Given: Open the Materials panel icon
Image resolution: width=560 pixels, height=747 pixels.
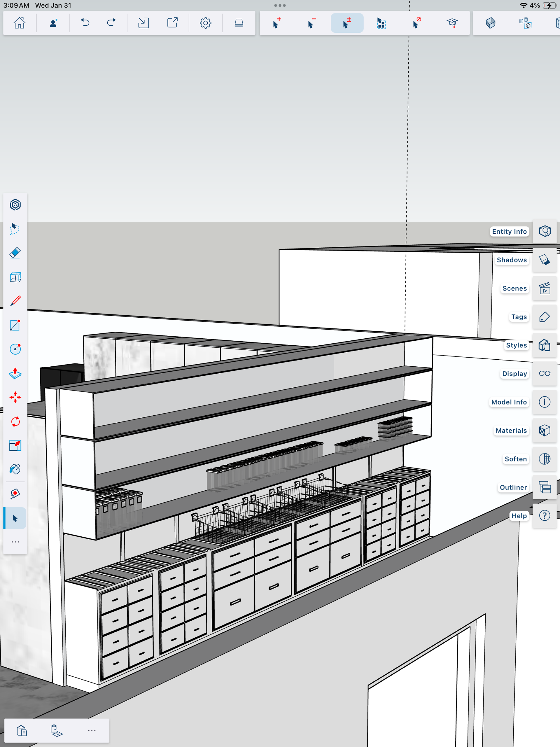Looking at the screenshot, I should click(545, 431).
